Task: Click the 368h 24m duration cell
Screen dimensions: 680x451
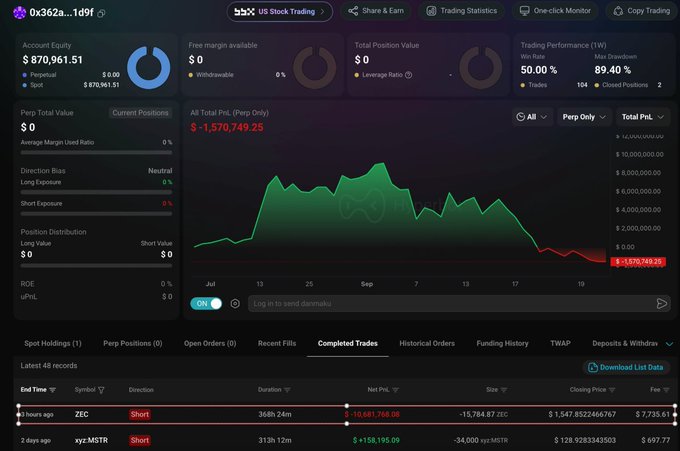Action: pos(275,415)
